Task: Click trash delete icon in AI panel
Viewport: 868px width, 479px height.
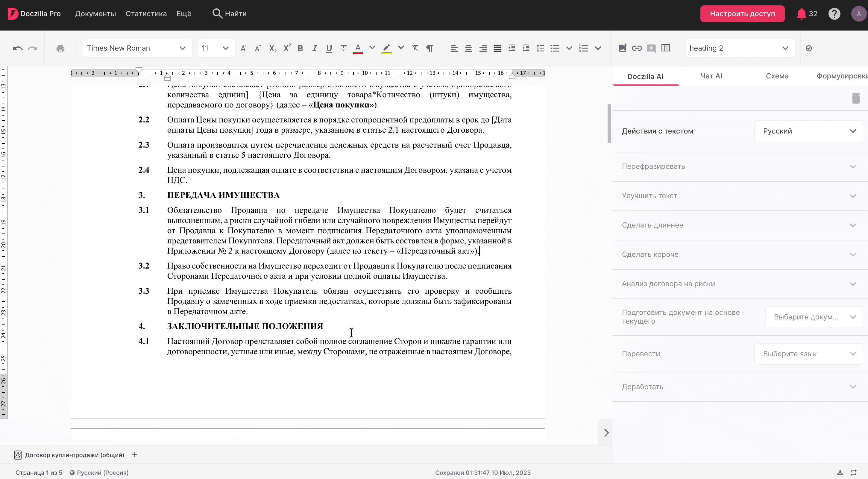Action: (x=856, y=98)
